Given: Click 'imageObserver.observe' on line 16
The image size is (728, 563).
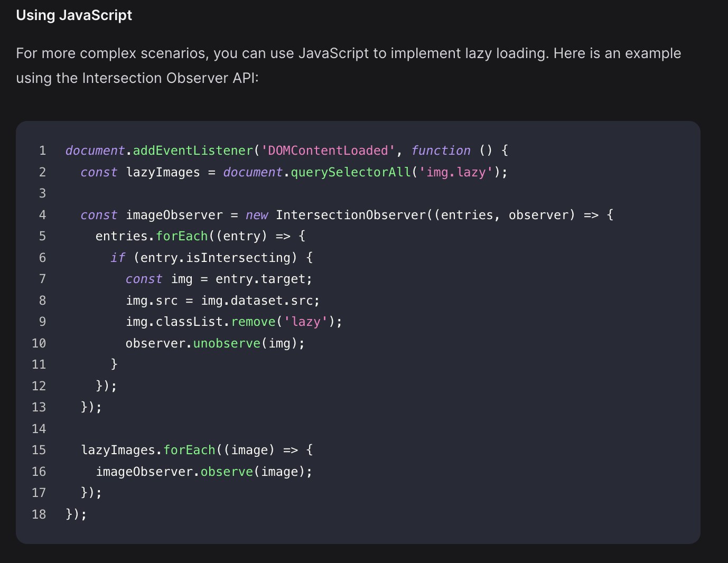Looking at the screenshot, I should pyautogui.click(x=174, y=472).
